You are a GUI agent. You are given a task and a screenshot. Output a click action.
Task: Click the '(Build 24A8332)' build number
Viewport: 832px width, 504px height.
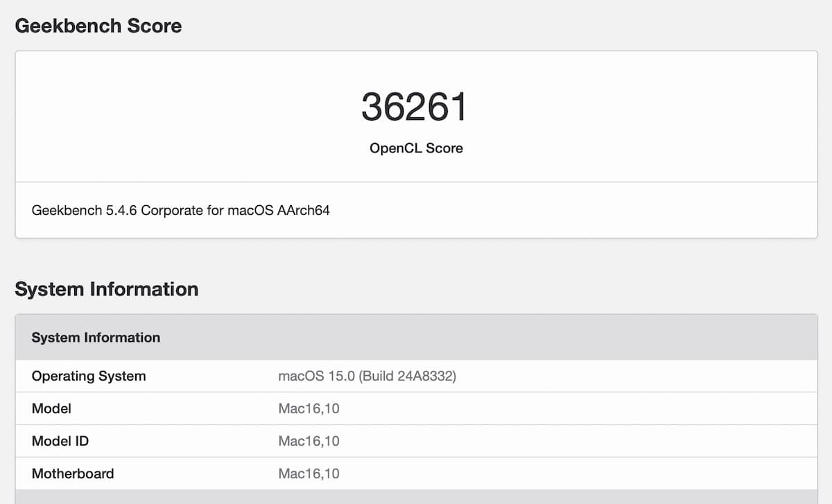pyautogui.click(x=408, y=376)
